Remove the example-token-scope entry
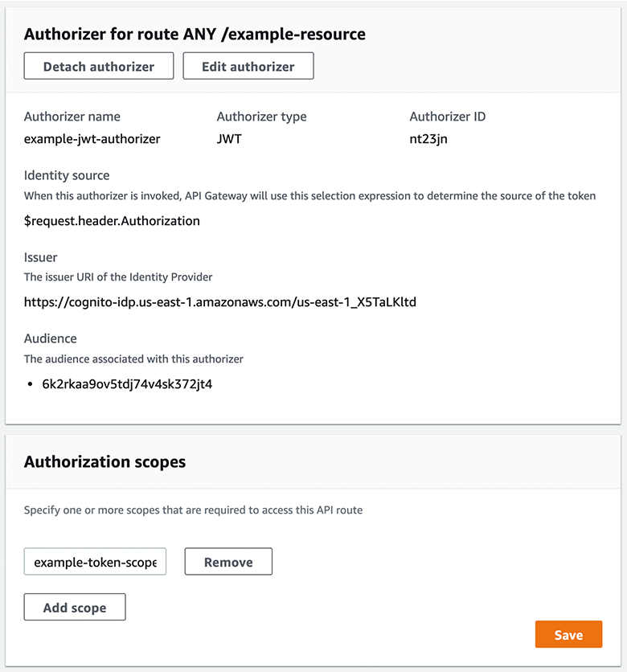 (x=228, y=563)
